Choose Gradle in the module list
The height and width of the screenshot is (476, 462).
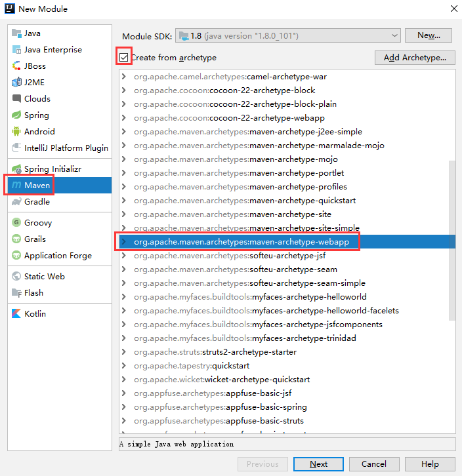pos(60,201)
